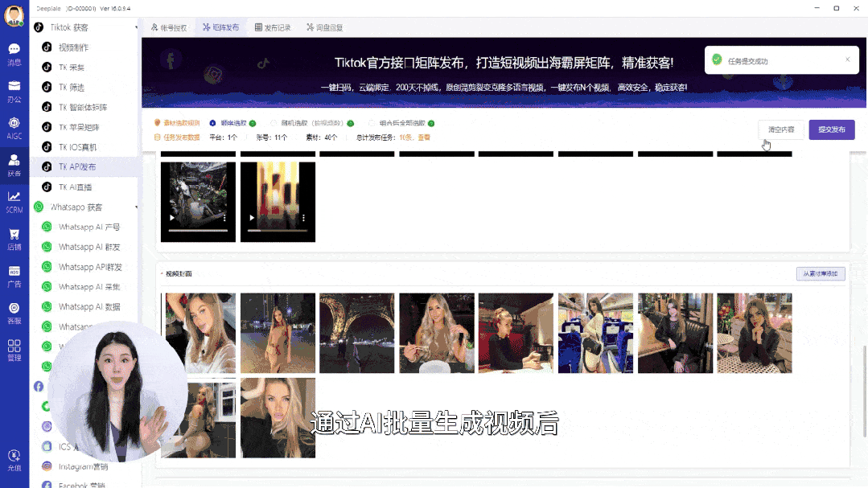Select the 随机选取 radio option

pos(274,123)
